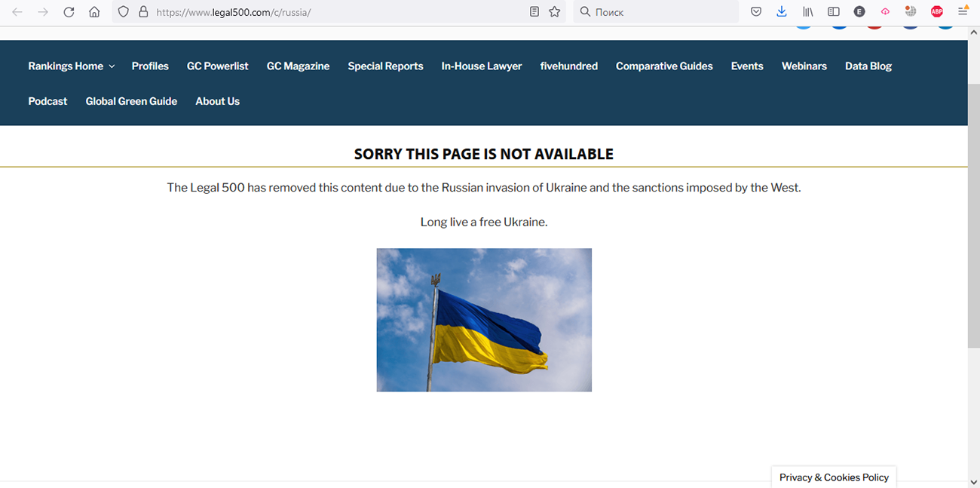Open the tracking protection shield panel
Image resolution: width=980 pixels, height=488 pixels.
[124, 12]
